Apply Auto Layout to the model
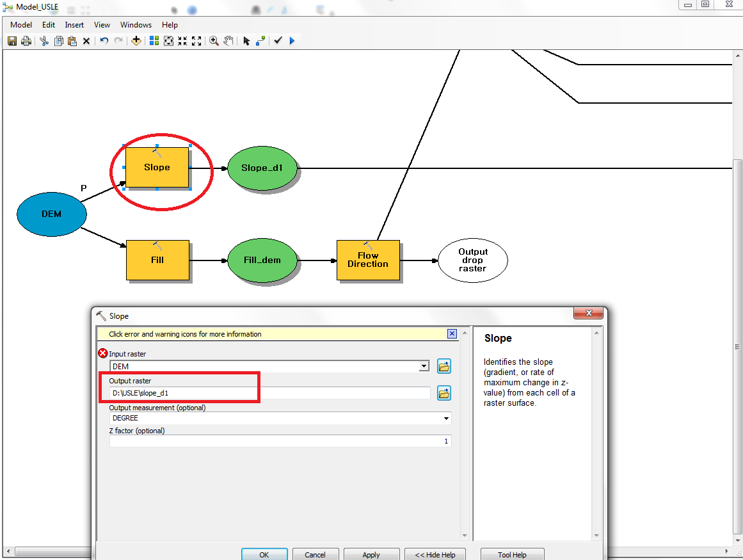Screen dimensions: 743x560 pos(154,41)
